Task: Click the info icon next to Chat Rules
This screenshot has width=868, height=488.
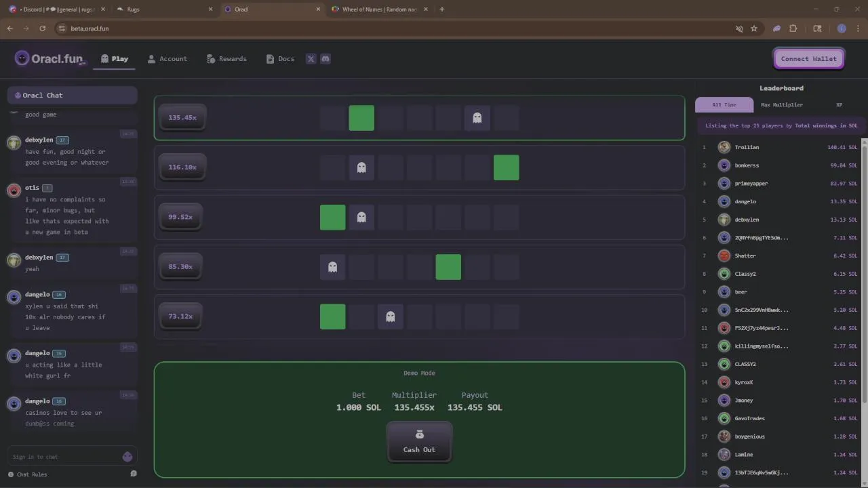Action: (11, 474)
